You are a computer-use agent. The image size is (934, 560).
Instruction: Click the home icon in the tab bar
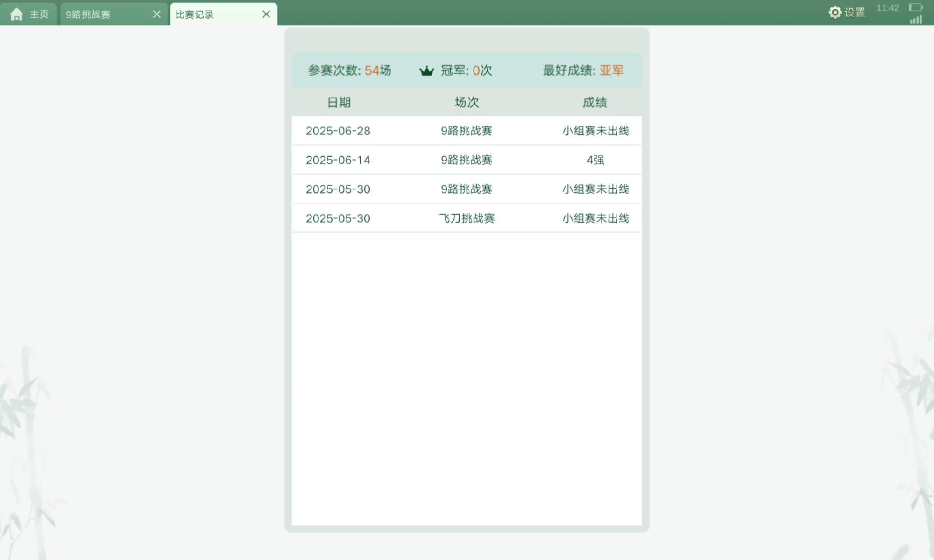(x=17, y=14)
